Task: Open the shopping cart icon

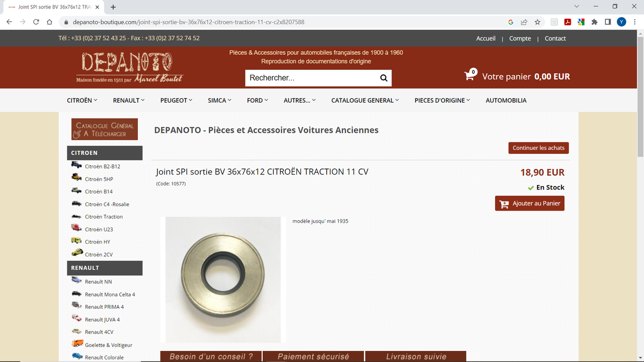Action: coord(469,76)
